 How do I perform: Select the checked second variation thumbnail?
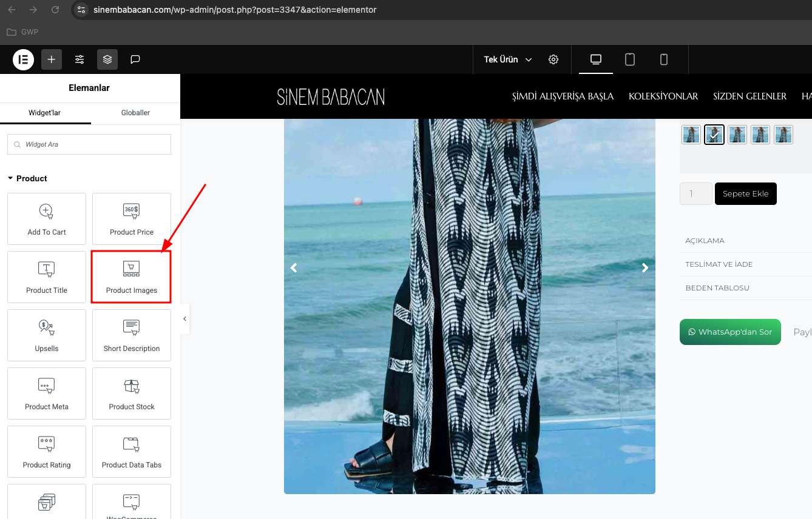tap(714, 135)
